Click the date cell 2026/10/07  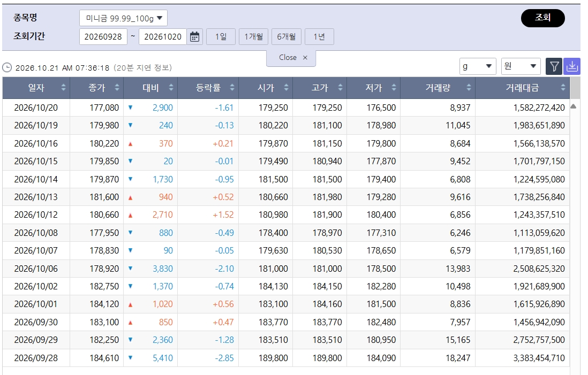coord(36,251)
